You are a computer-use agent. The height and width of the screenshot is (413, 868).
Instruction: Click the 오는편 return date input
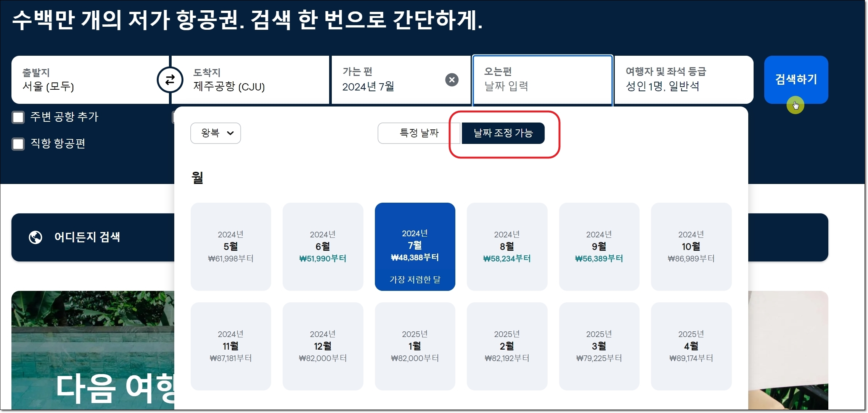coord(542,80)
